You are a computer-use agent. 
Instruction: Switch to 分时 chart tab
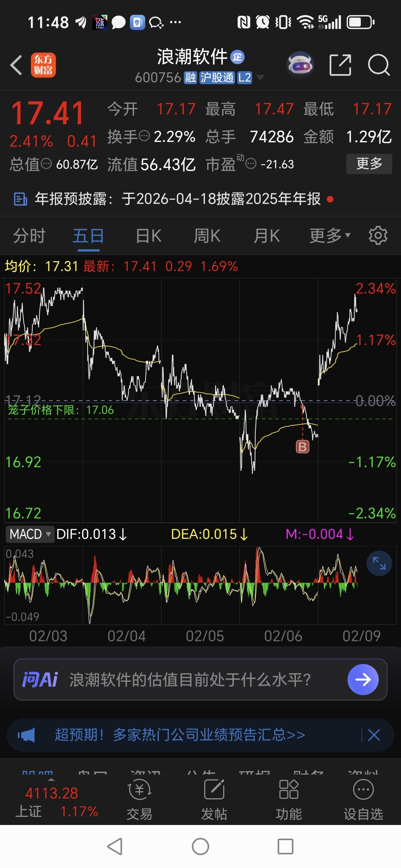(x=29, y=236)
